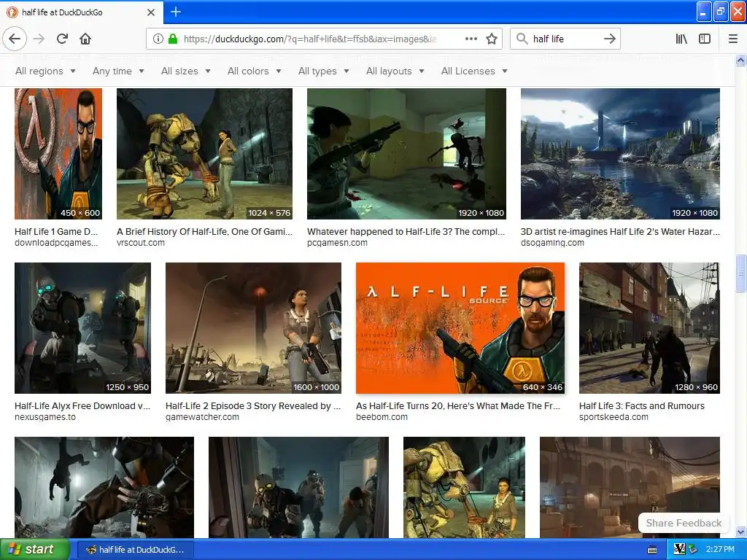This screenshot has height=560, width=747.
Task: Open the Library bookshelf icon
Action: tap(681, 39)
